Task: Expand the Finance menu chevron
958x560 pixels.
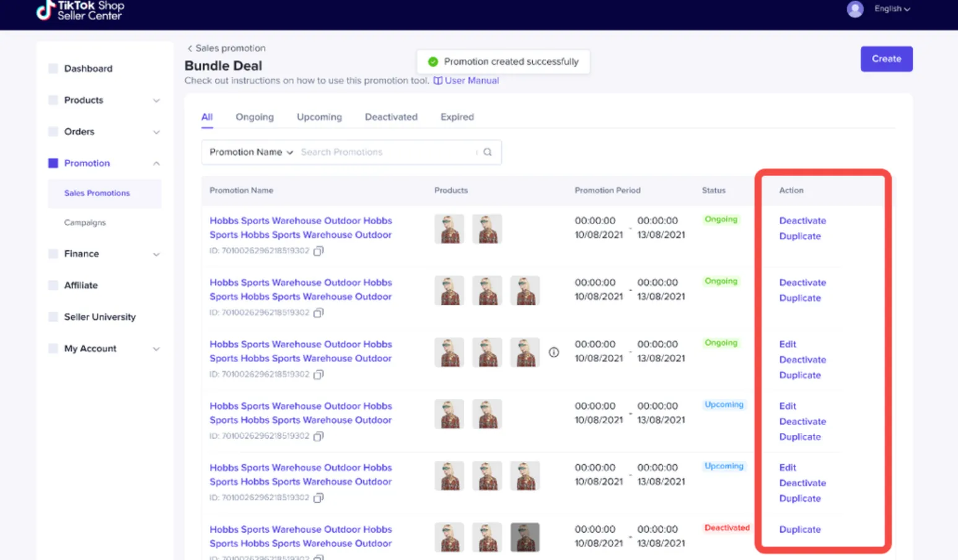Action: [156, 254]
